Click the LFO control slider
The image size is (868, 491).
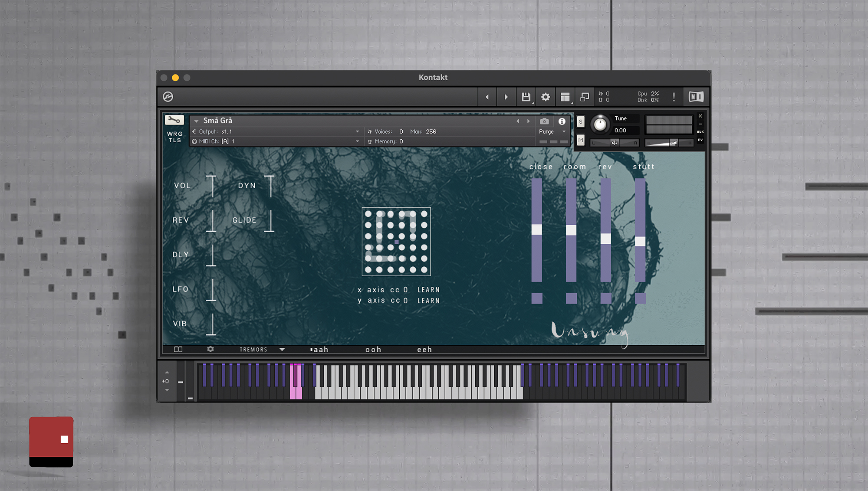tap(211, 290)
